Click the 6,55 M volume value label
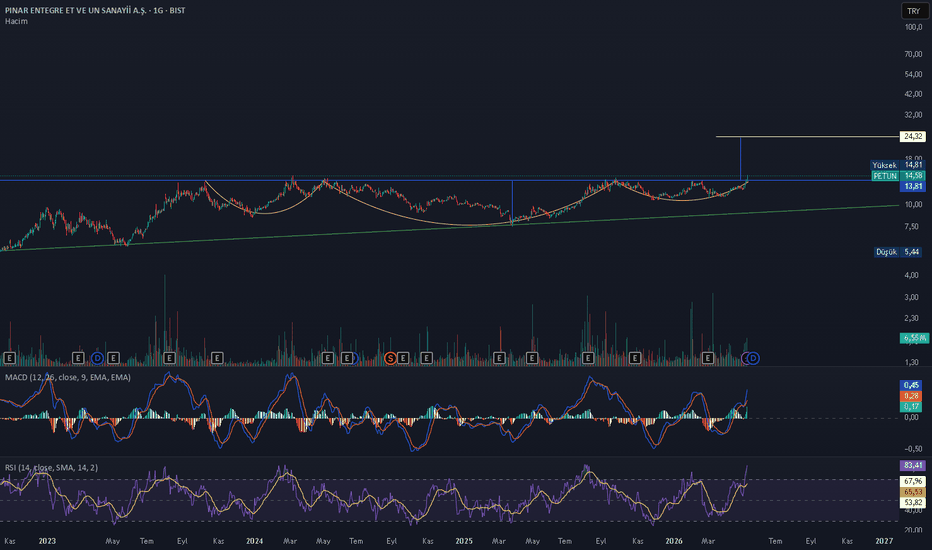 tap(914, 338)
